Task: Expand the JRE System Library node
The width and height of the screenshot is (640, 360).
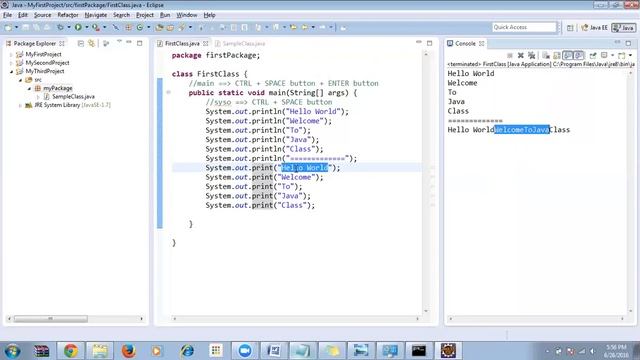Action: click(20, 105)
